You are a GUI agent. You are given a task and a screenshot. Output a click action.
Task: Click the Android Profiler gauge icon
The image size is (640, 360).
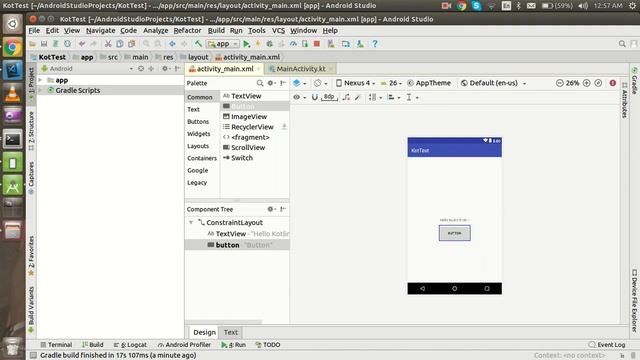(x=293, y=44)
